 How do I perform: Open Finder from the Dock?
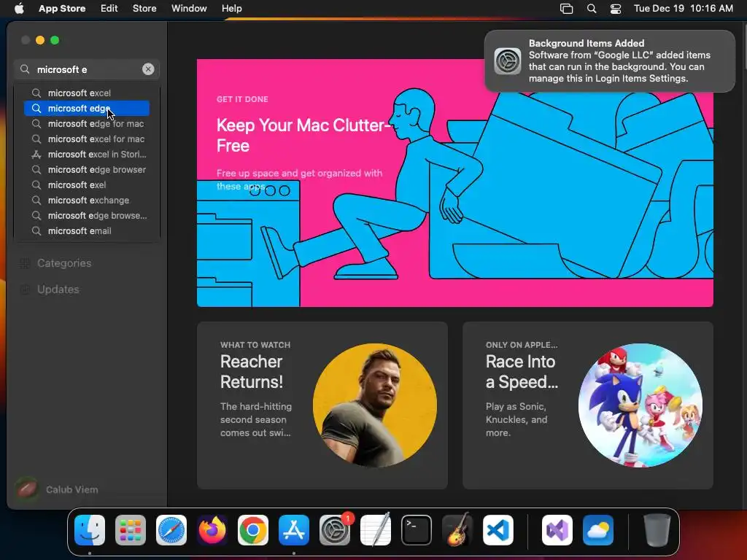point(90,530)
